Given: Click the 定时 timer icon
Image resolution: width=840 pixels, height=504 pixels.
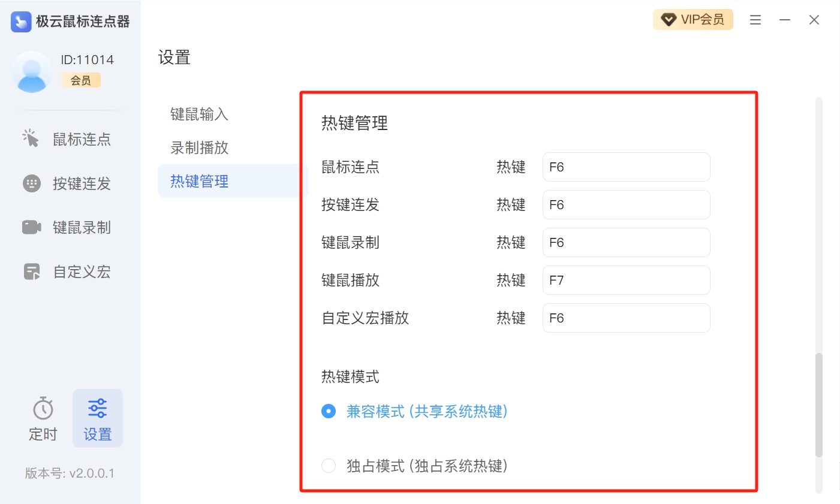Looking at the screenshot, I should 43,409.
